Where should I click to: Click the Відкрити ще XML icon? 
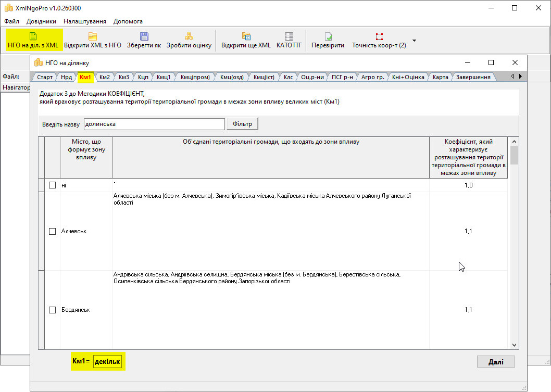pos(246,36)
